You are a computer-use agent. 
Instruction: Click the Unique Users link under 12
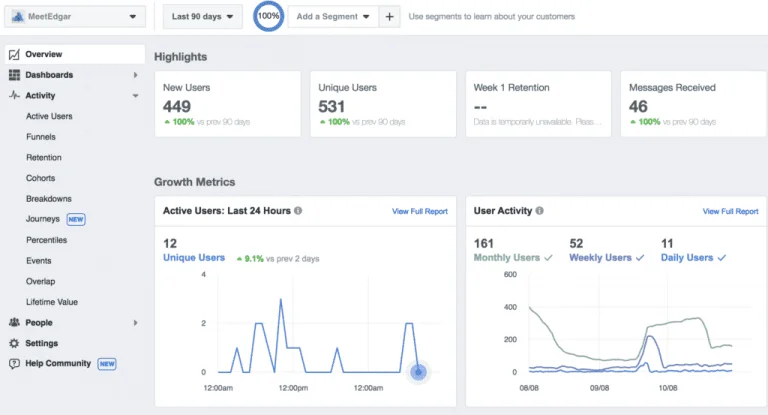(194, 258)
